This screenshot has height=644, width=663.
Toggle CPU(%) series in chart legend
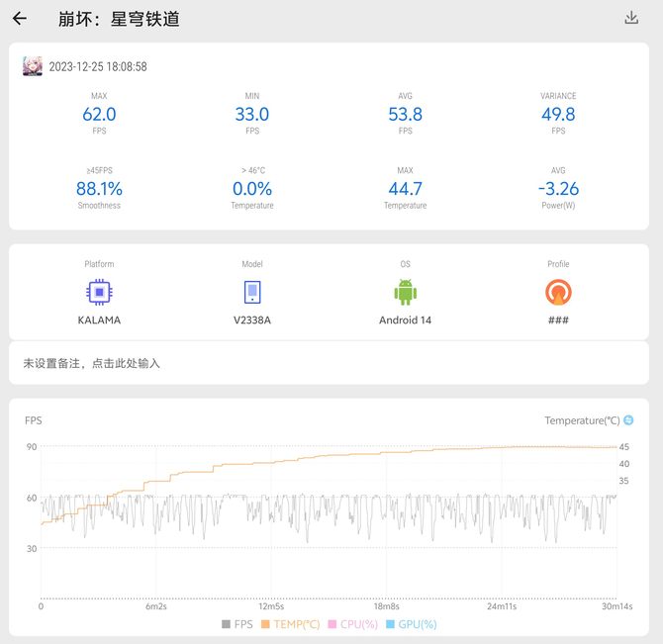(x=352, y=624)
